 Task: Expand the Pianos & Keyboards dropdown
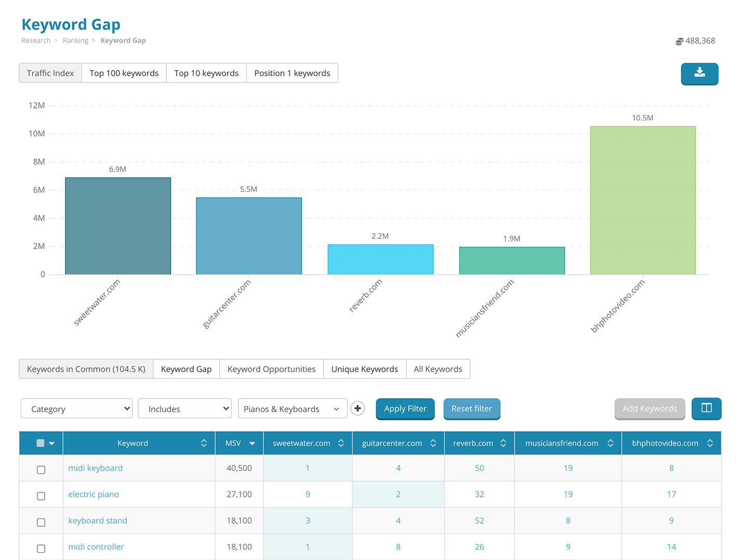tap(292, 408)
